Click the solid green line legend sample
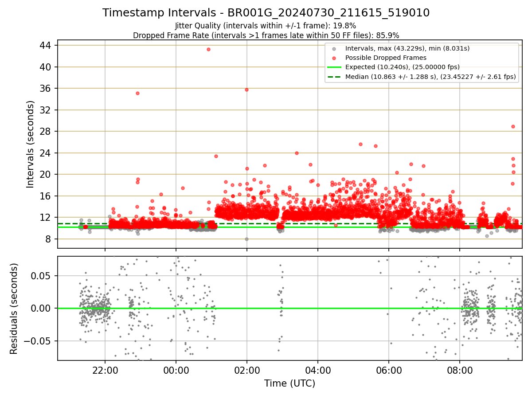 pos(334,67)
